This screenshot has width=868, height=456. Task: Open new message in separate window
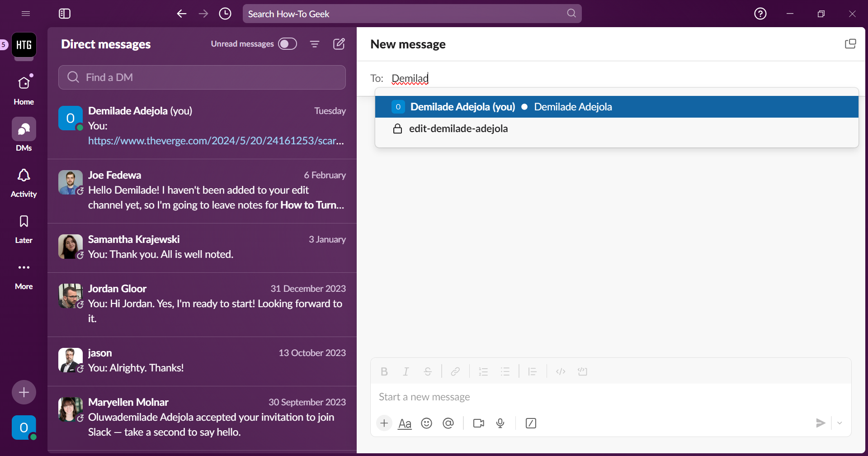coord(850,44)
